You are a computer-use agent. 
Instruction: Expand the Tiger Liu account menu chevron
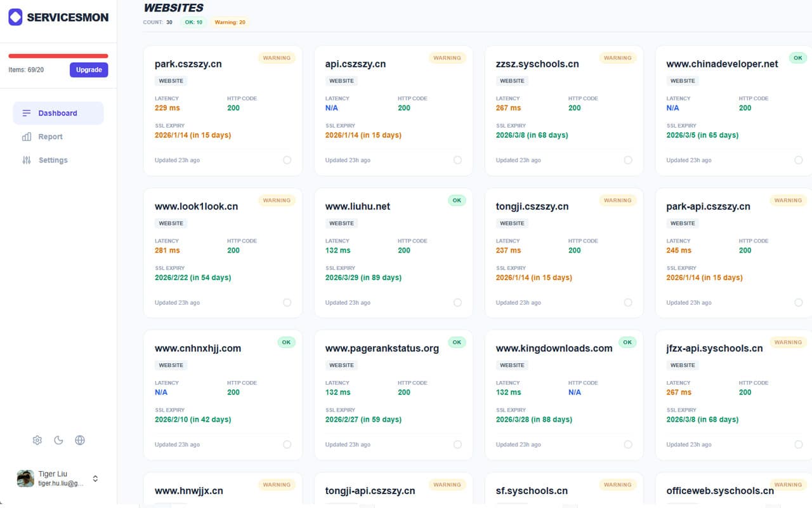coord(95,479)
